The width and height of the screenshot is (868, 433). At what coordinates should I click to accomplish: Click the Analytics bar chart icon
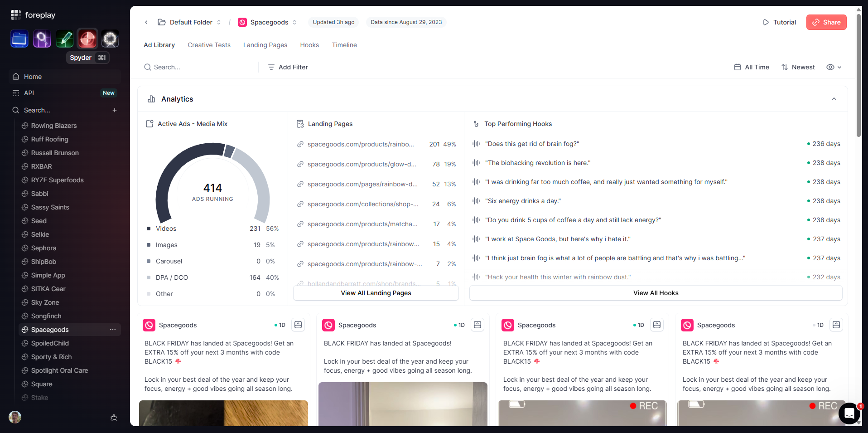(x=151, y=99)
